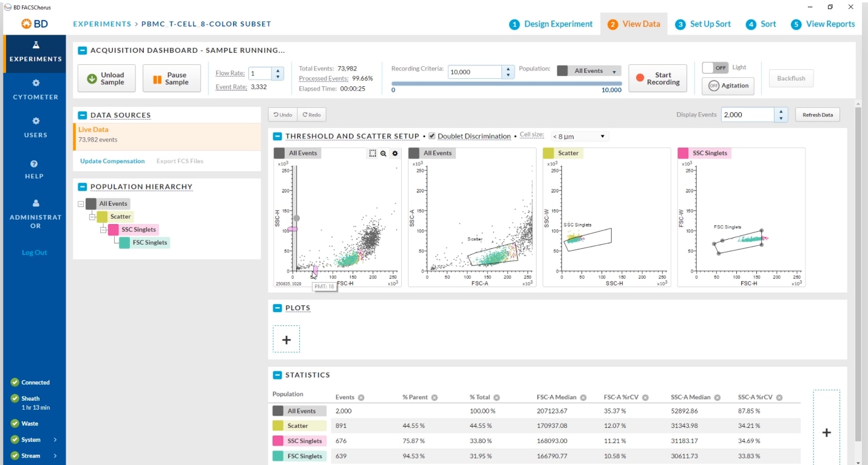Viewport: 868px width, 465px height.
Task: Collapse the Plots panel
Action: [x=277, y=308]
